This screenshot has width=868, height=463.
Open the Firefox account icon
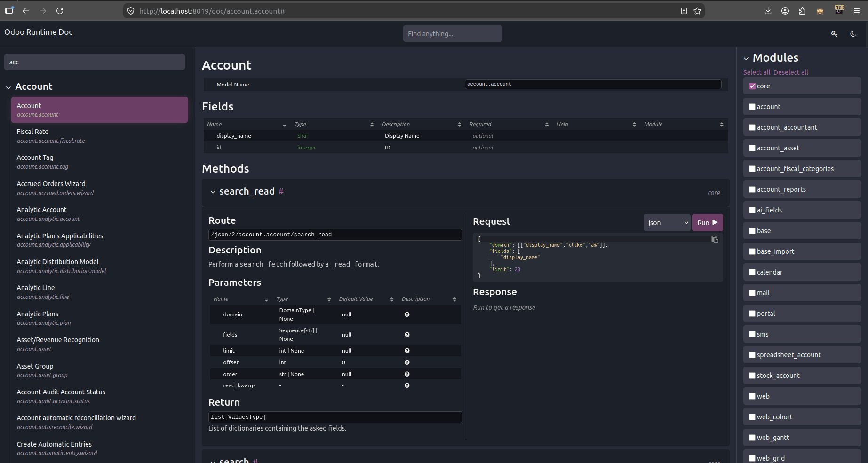pyautogui.click(x=785, y=11)
